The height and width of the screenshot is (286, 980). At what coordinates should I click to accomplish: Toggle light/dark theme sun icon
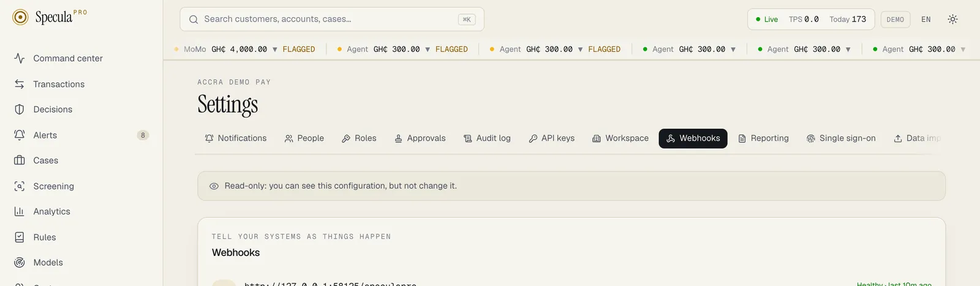[x=952, y=20]
